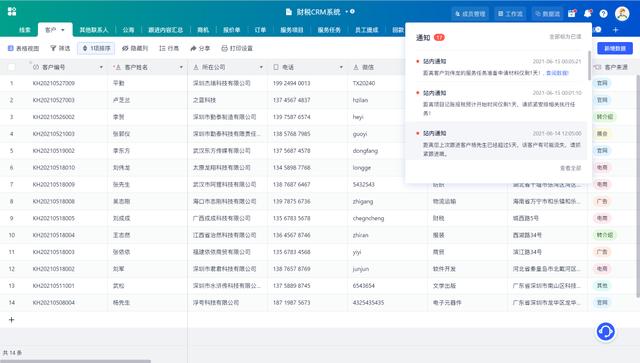Expand the 客户 tab dropdown arrow

coord(63,30)
